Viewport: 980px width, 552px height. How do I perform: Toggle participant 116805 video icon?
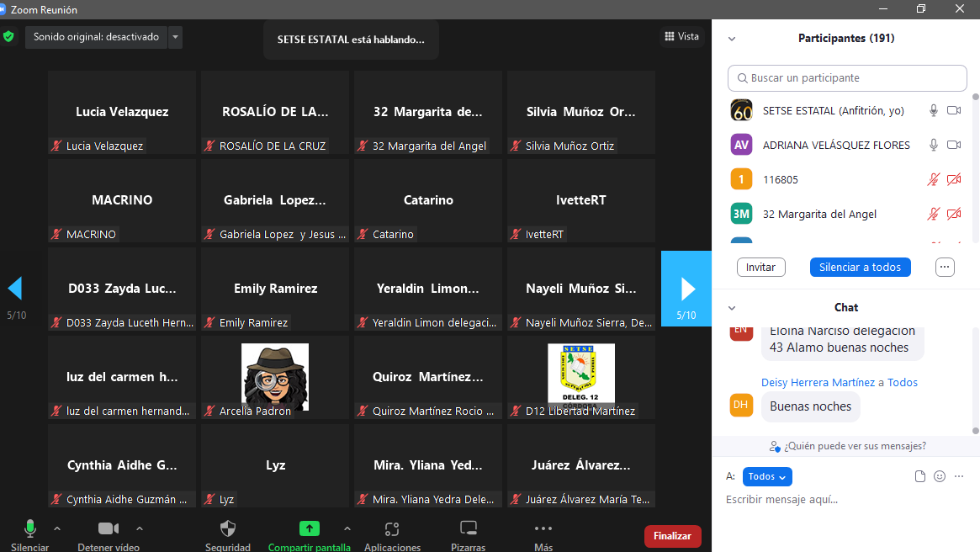954,179
